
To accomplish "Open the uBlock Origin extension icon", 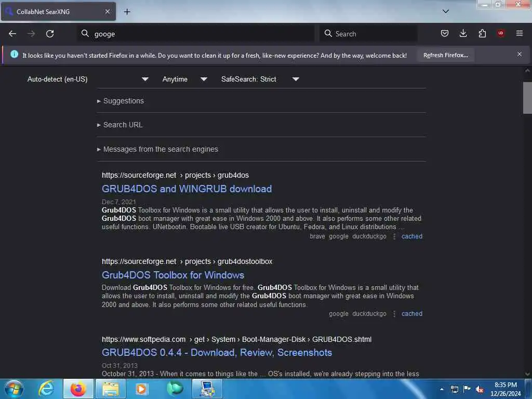I will [501, 33].
